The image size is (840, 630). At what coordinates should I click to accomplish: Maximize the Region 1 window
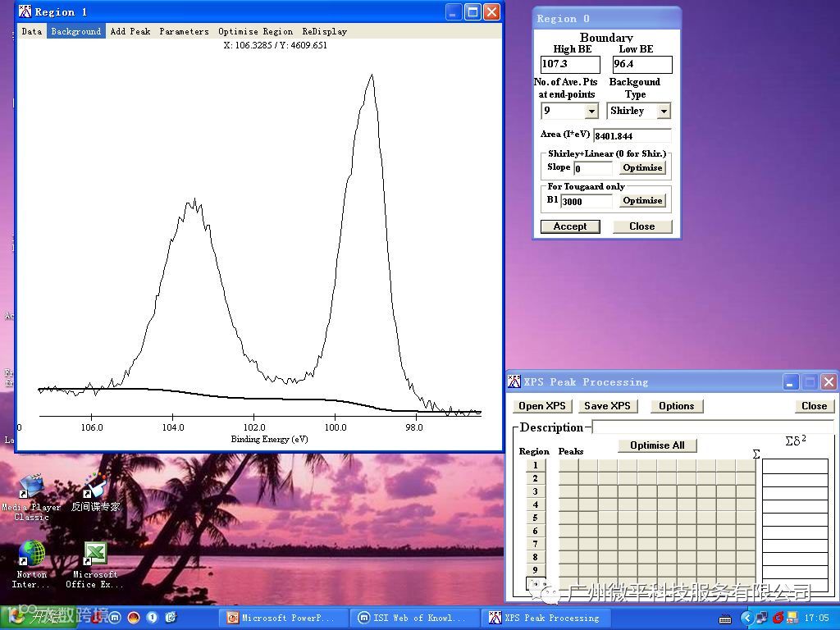(472, 11)
